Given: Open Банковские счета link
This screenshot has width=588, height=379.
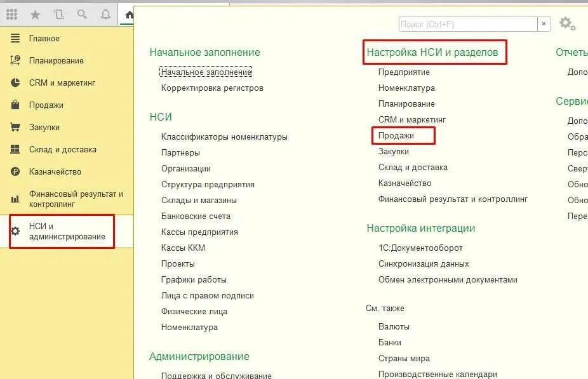Looking at the screenshot, I should tap(196, 216).
